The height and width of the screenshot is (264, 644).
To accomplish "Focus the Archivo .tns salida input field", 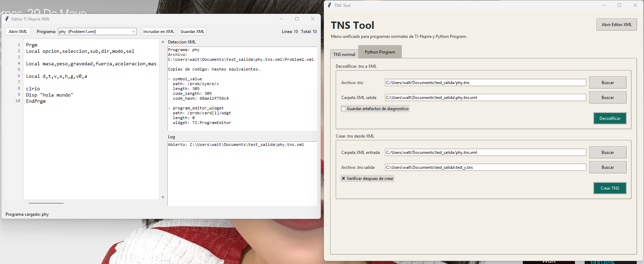I will coord(485,167).
